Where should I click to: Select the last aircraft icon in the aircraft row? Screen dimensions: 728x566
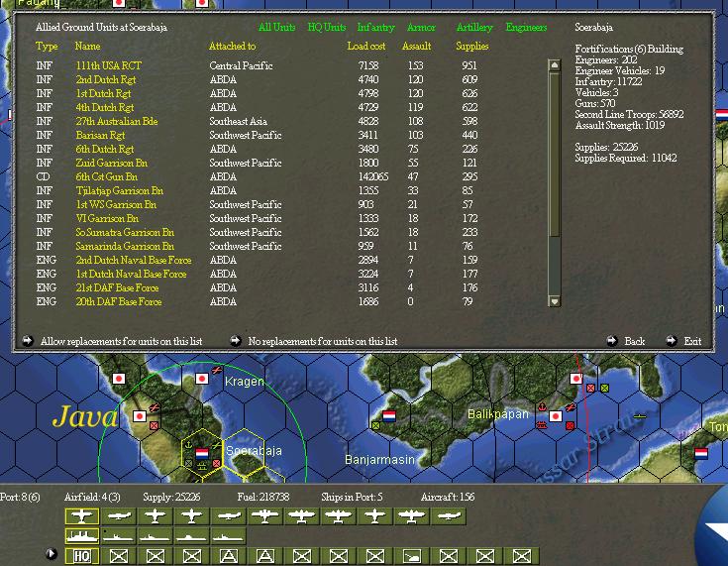tap(448, 515)
